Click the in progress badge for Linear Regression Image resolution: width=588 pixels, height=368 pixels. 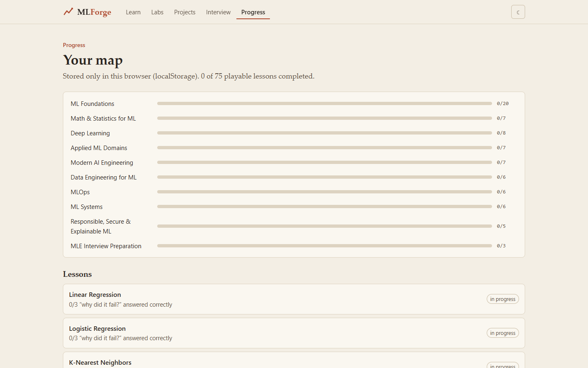point(503,299)
